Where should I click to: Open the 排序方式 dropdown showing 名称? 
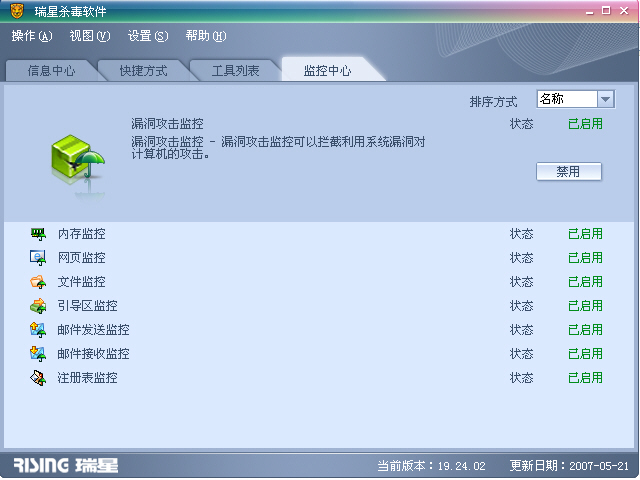coord(576,99)
